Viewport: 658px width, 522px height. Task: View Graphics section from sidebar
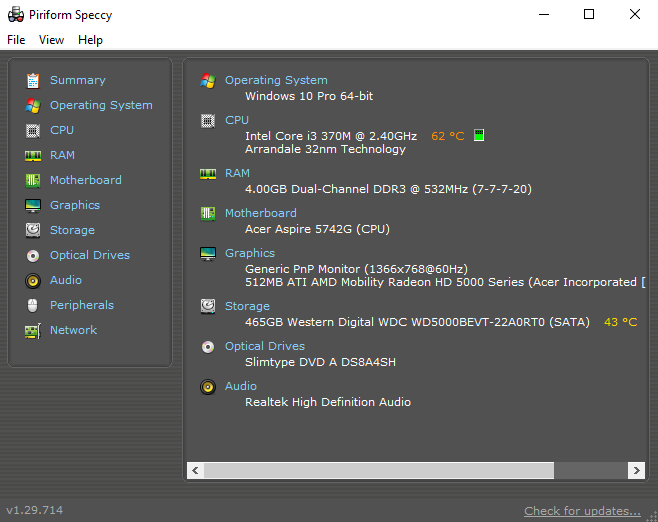75,205
